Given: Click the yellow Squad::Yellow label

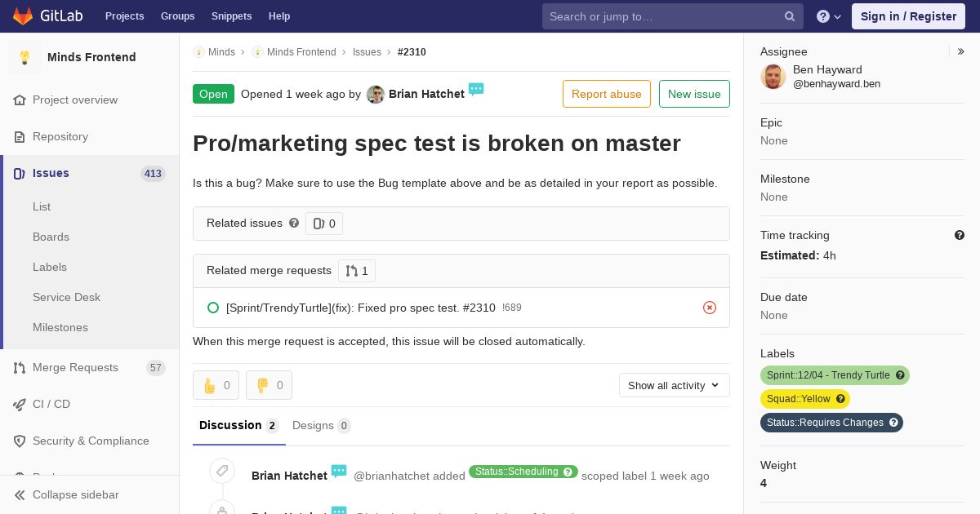Looking at the screenshot, I should (x=798, y=399).
